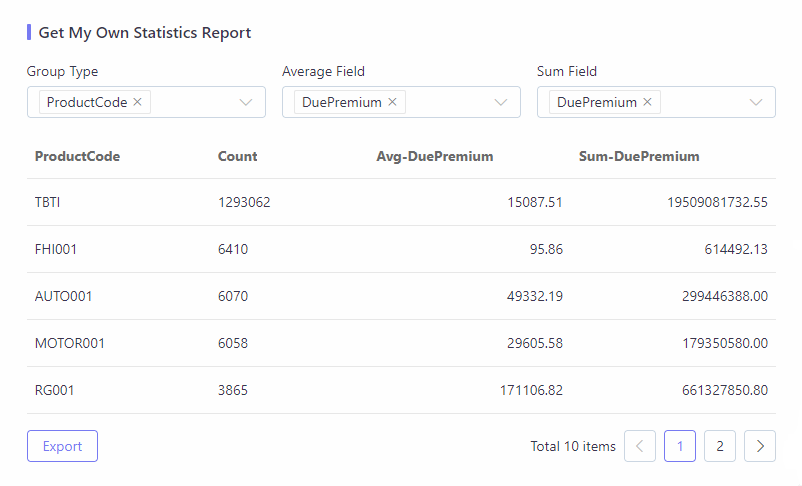Select the RG001 product row
The width and height of the screenshot is (802, 486).
(401, 390)
